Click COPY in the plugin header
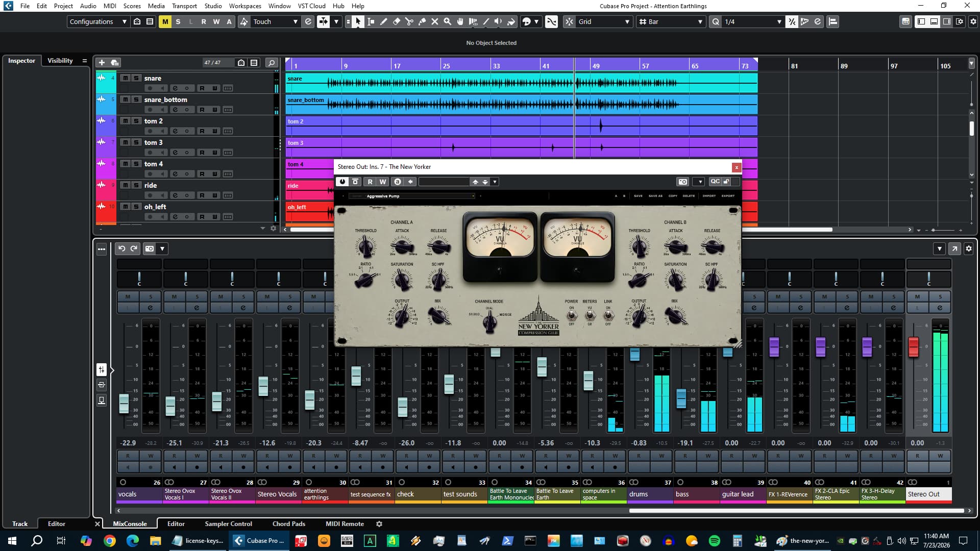 click(x=673, y=196)
